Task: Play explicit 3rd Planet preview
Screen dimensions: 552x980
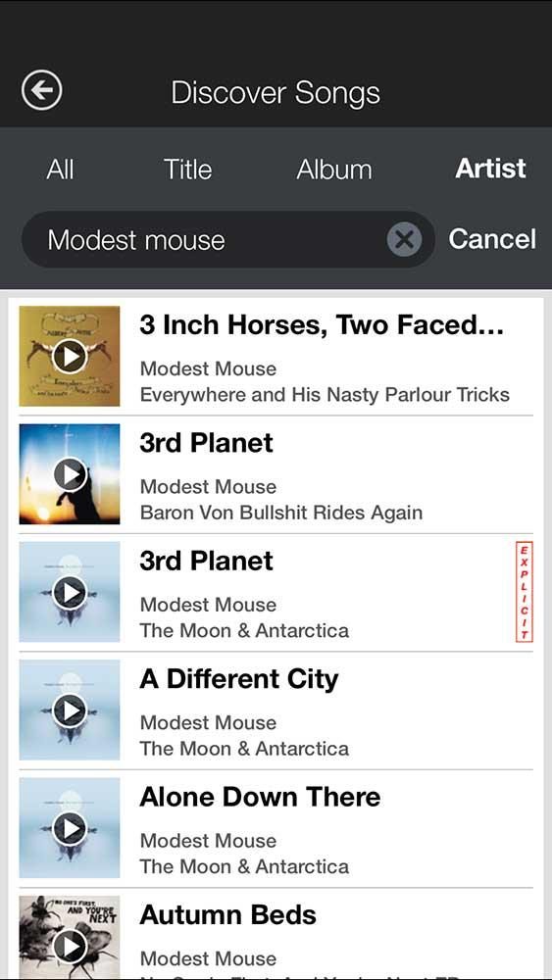Action: tap(70, 593)
